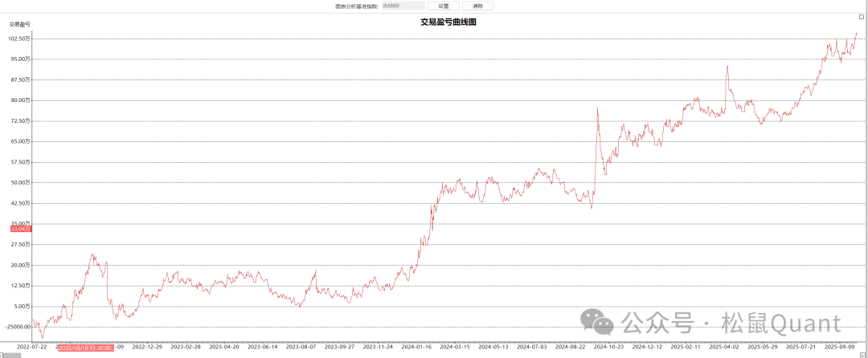This screenshot has width=868, height=358.
Task: Click the 2022-07-22 date on x-axis
Action: click(x=32, y=347)
